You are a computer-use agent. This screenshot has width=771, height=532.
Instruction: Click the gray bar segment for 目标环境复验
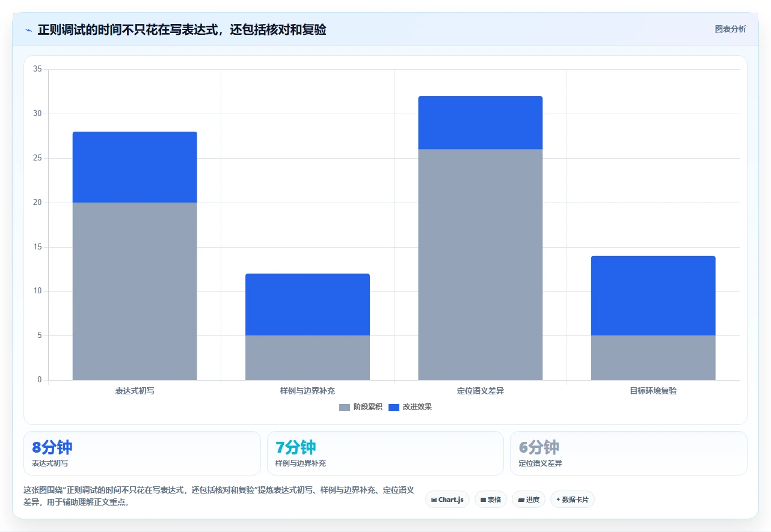(653, 358)
